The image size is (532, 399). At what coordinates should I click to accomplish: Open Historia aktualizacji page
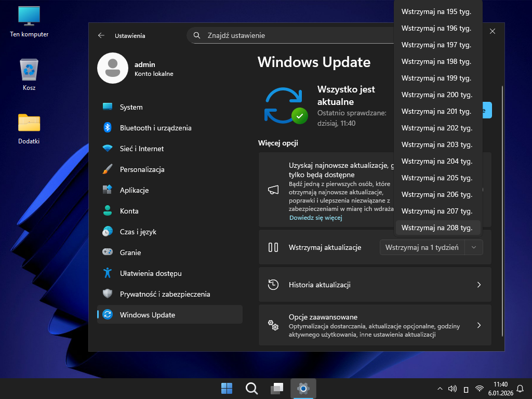click(375, 285)
